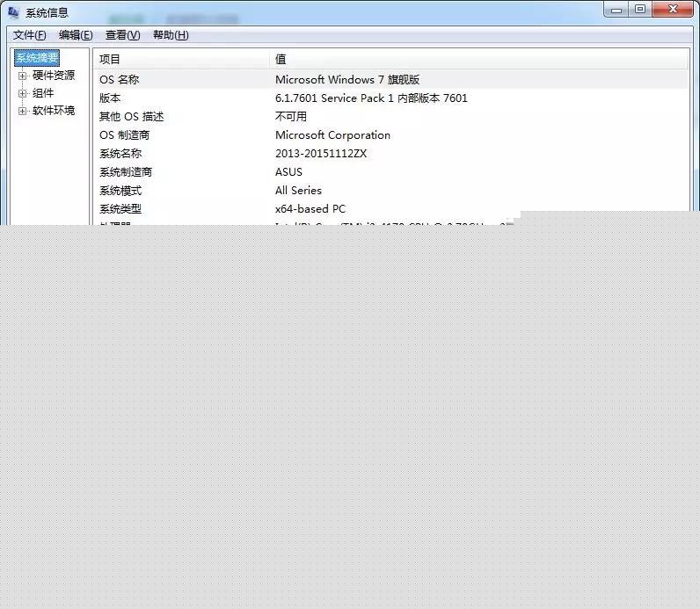Click the 项目 column header
Viewport: 700px width, 609px height.
coord(181,59)
